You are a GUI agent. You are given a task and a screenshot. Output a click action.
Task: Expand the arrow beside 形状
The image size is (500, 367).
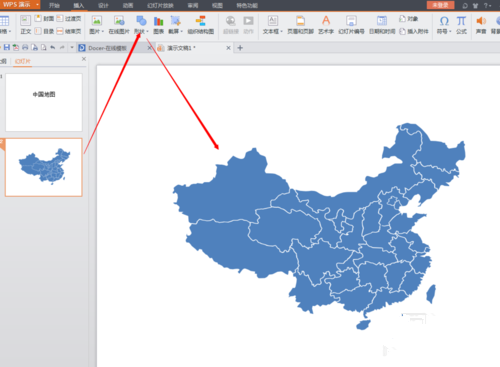coord(147,31)
